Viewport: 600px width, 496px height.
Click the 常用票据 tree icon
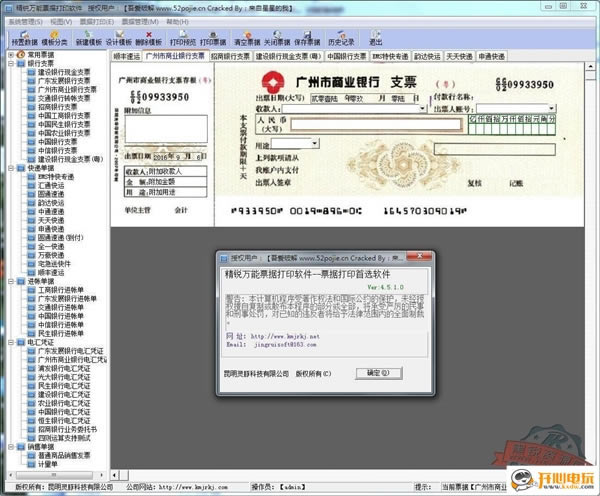pos(21,55)
